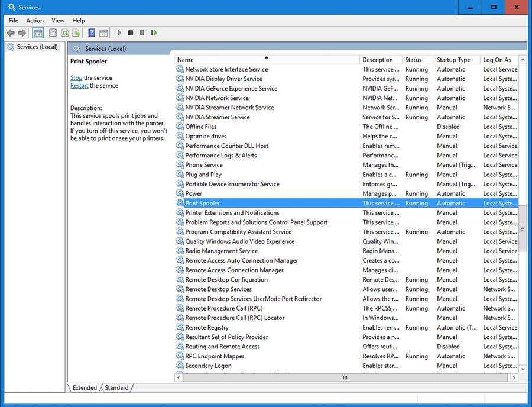532x407 pixels.
Task: Click the Stop the service link
Action: point(76,78)
